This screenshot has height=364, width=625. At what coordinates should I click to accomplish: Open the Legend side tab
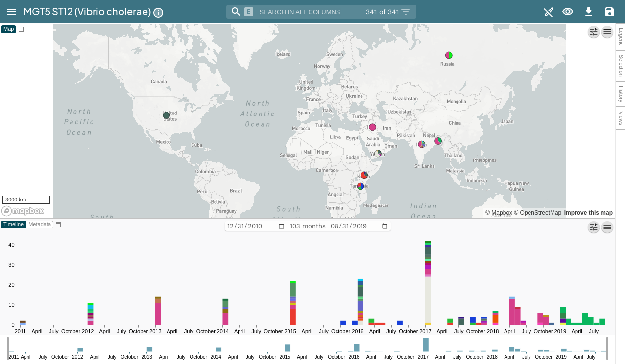pos(621,37)
